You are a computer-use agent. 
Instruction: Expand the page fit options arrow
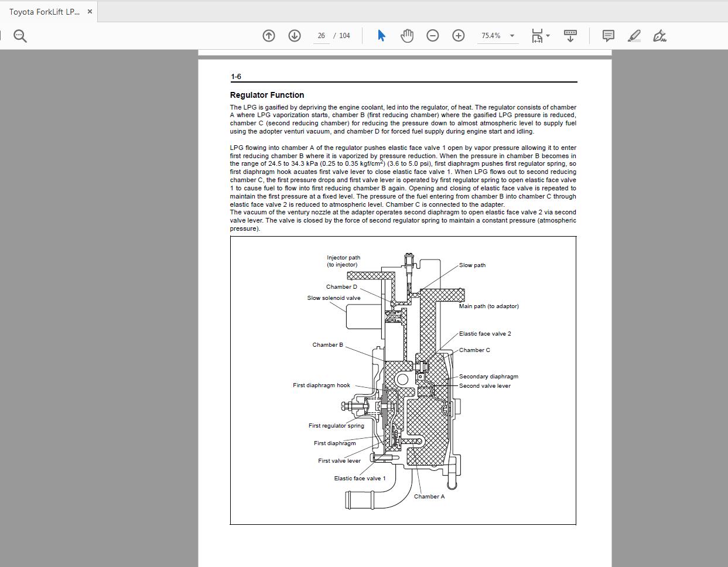tap(548, 36)
